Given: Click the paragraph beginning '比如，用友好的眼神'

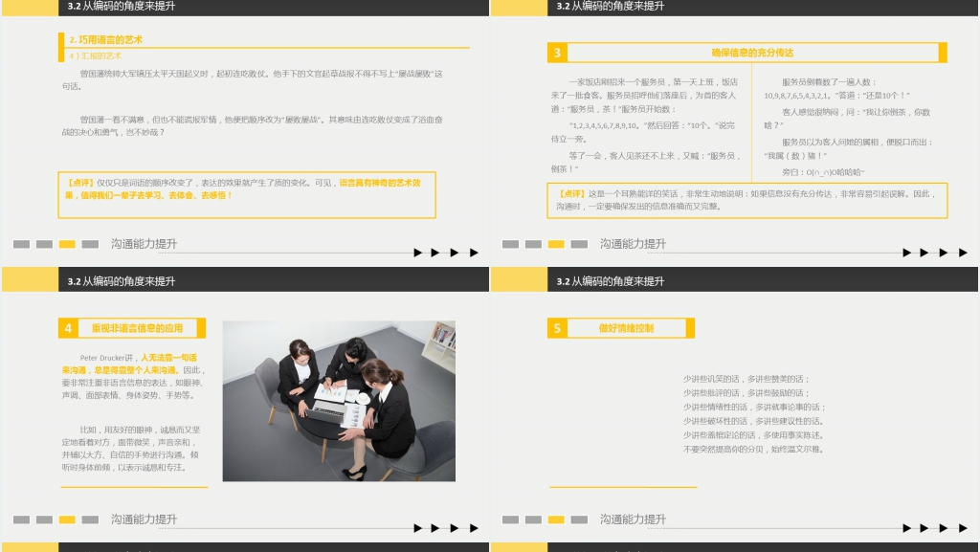Looking at the screenshot, I should pos(131,449).
